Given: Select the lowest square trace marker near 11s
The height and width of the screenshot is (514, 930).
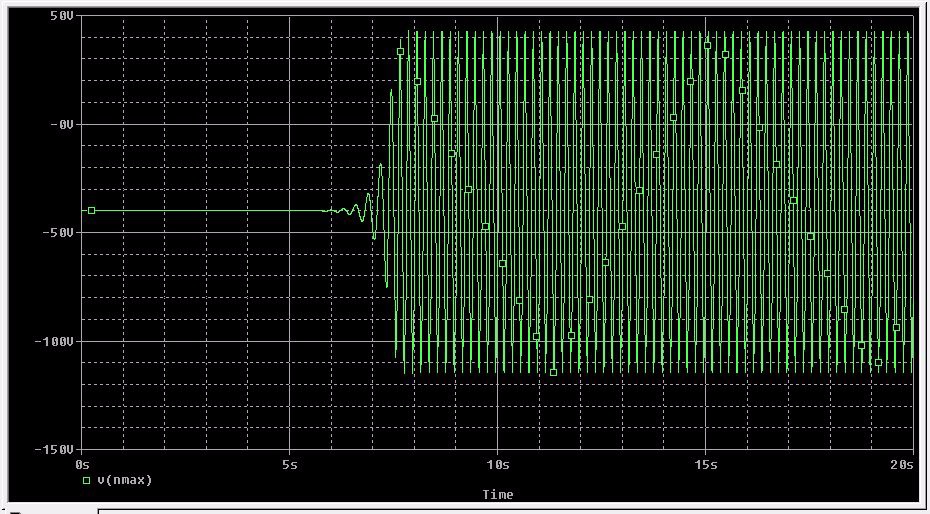Looking at the screenshot, I should (553, 372).
